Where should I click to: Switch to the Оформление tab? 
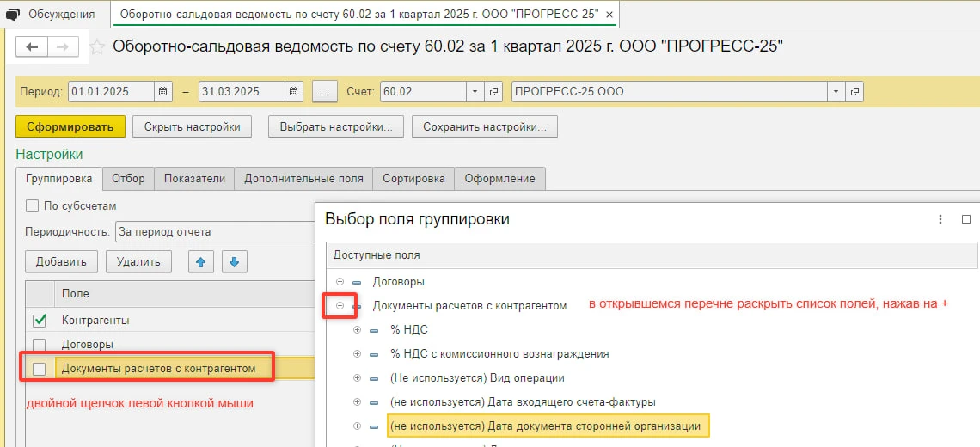click(x=500, y=178)
